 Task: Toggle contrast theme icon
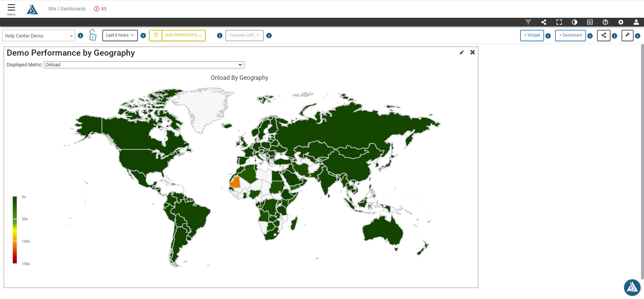click(575, 22)
